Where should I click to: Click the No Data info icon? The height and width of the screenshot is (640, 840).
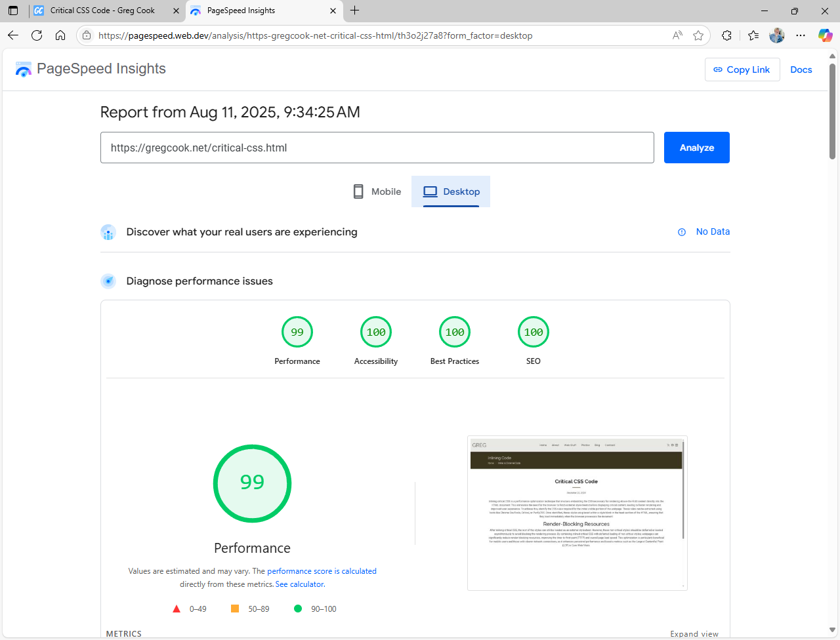pyautogui.click(x=682, y=232)
